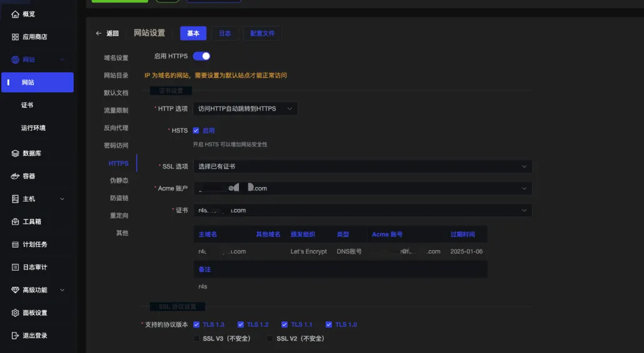Image resolution: width=644 pixels, height=353 pixels.
Task: Open 容器 using the container icon
Action: click(16, 176)
